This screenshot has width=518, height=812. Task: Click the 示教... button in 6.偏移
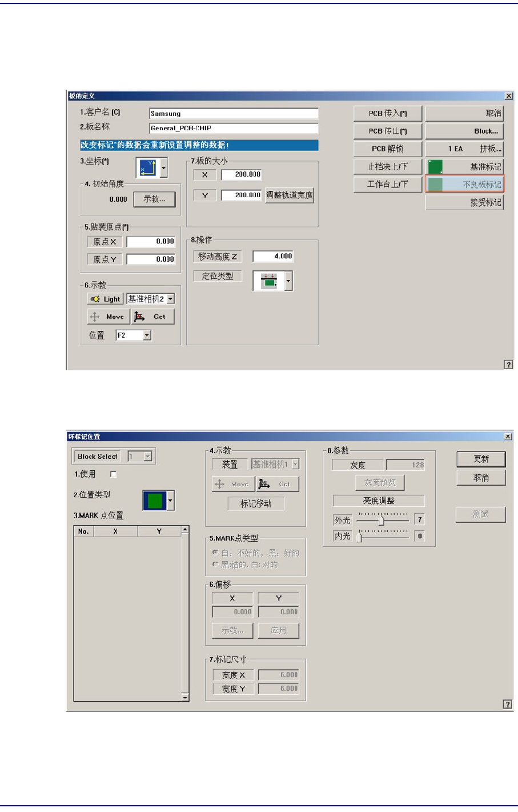232,630
